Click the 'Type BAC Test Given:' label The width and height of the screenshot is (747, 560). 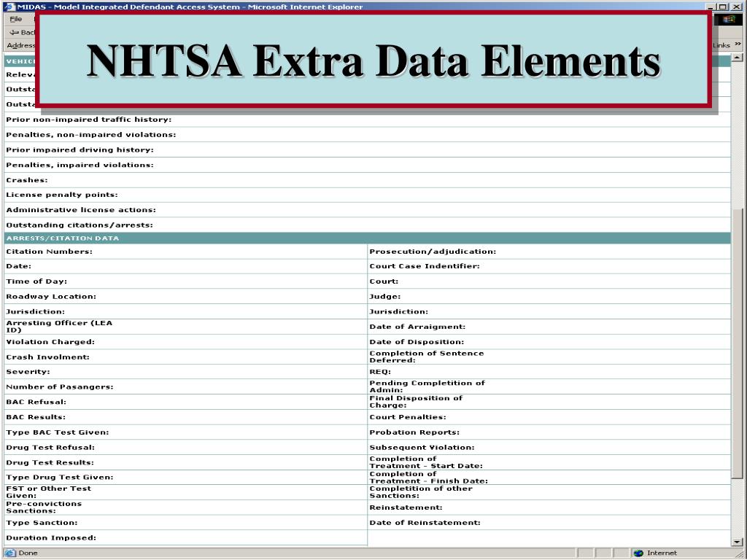click(x=57, y=432)
